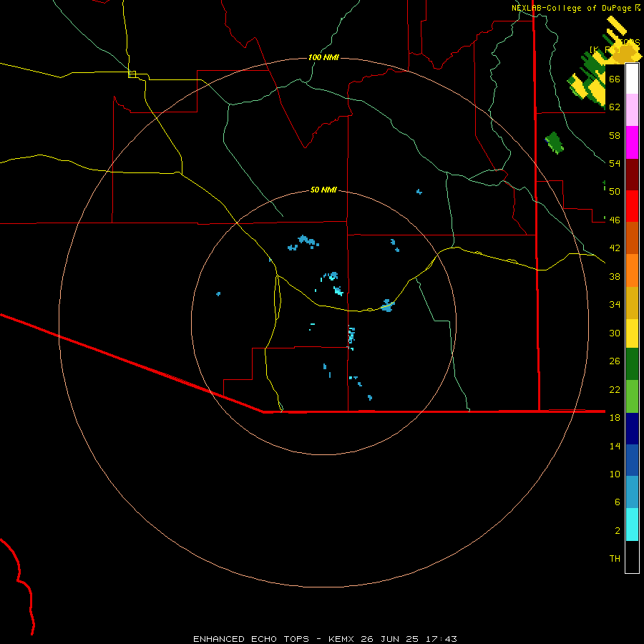Click the magenta legend swatch
Viewport: 644px width, 644px height.
point(632,142)
